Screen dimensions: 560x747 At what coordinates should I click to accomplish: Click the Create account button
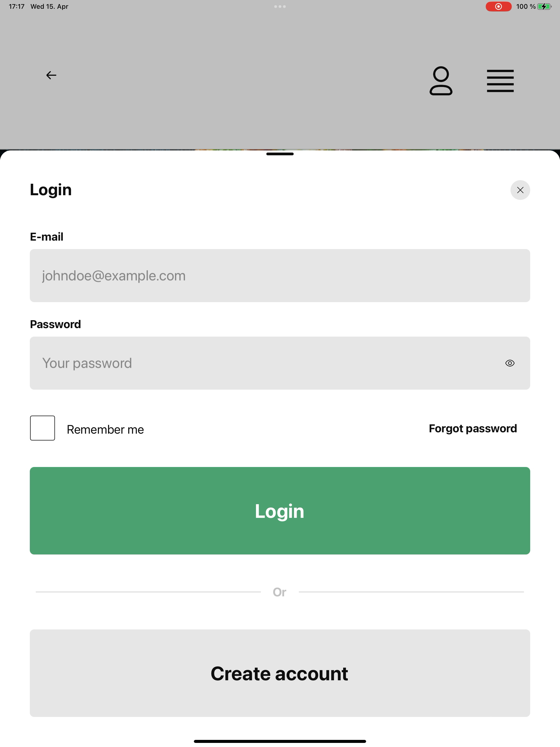point(280,673)
